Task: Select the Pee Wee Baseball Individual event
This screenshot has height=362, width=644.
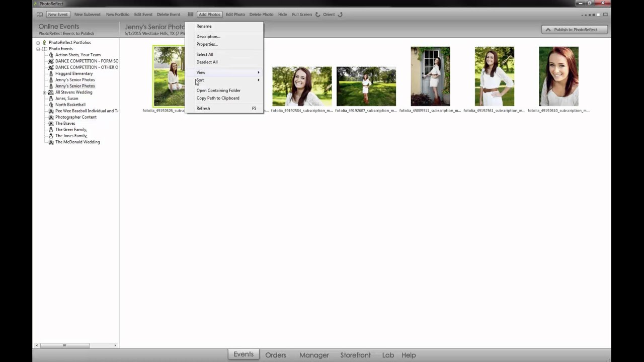Action: (87, 111)
